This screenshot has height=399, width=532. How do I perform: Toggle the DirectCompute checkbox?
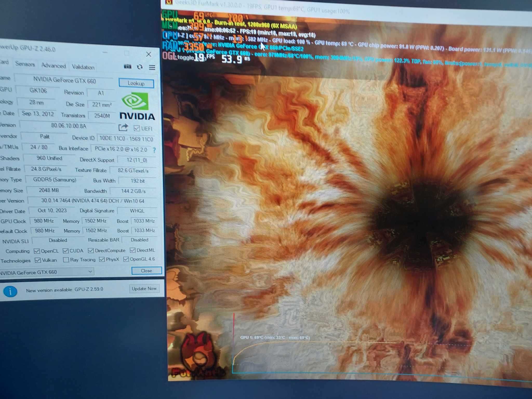91,250
